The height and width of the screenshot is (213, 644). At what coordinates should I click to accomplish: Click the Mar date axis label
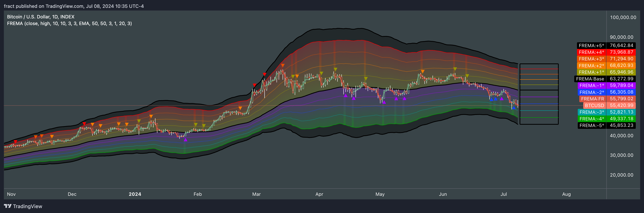(257, 194)
